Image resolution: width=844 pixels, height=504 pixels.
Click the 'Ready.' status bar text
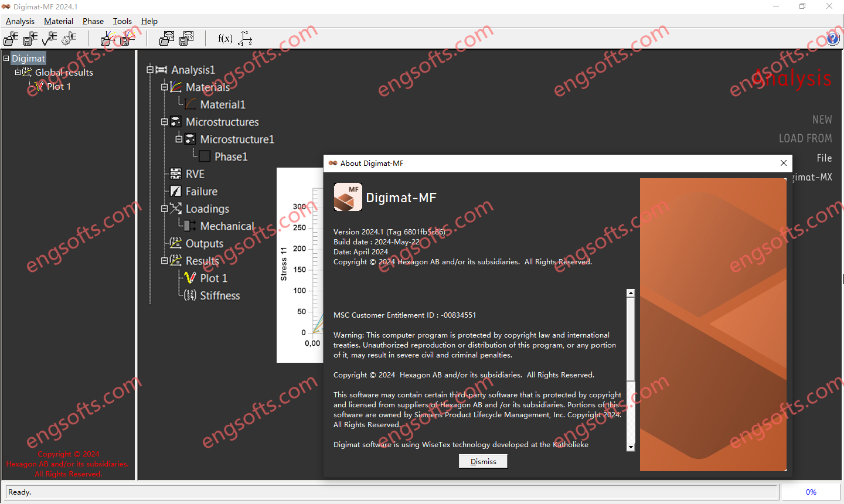[x=20, y=492]
